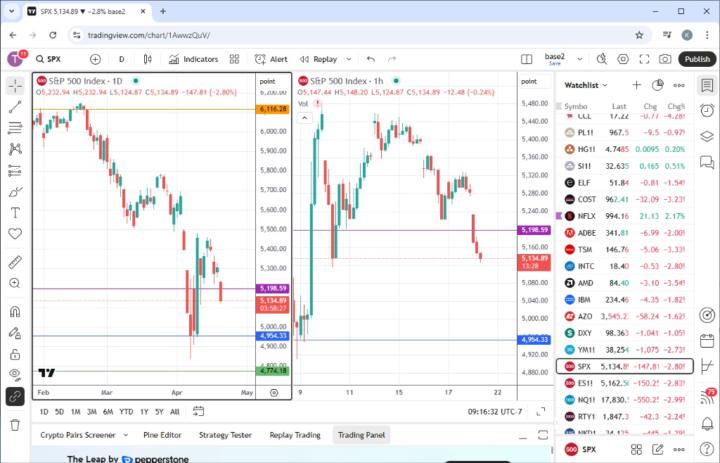Viewport: 720px width, 463px height.
Task: Toggle hide all drawings eye icon
Action: (15, 374)
